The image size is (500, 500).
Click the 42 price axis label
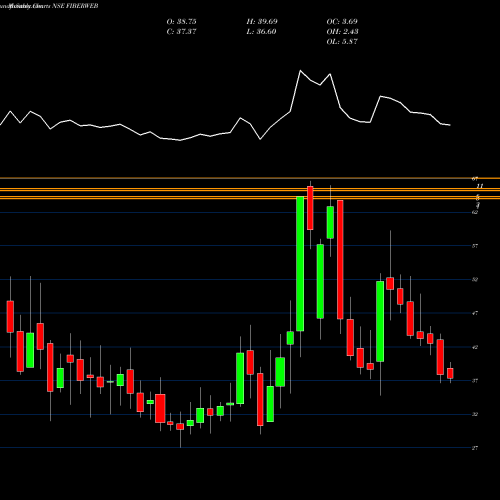tap(475, 347)
